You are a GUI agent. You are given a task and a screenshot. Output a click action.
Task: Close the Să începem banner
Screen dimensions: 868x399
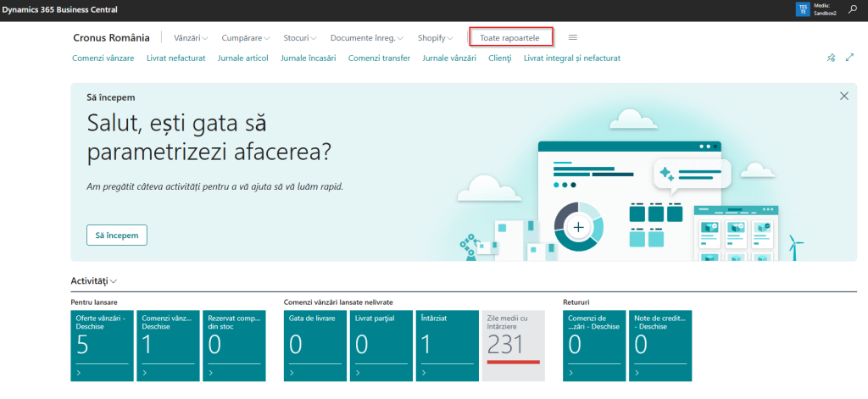click(x=844, y=96)
